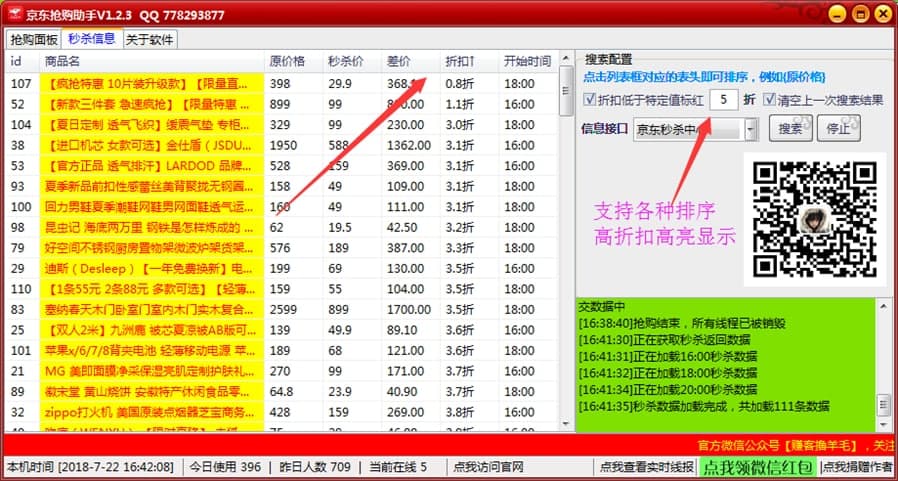
Task: Select row 25 双人2米 九洲鹿
Action: pos(281,330)
